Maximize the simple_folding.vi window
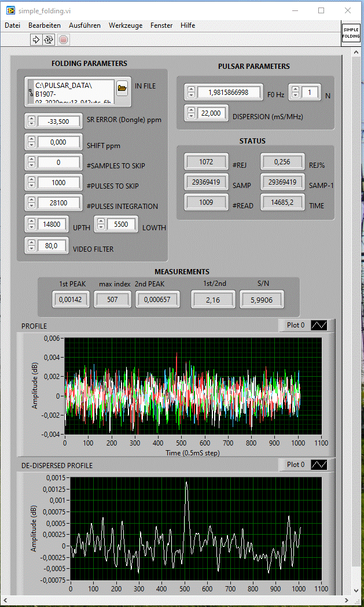 click(x=321, y=10)
